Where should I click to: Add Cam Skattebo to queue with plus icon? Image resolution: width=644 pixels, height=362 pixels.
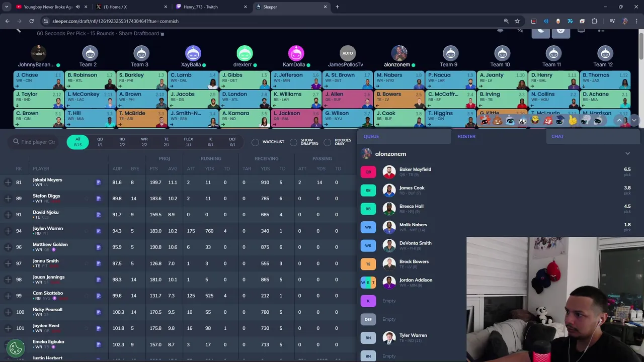point(8,296)
